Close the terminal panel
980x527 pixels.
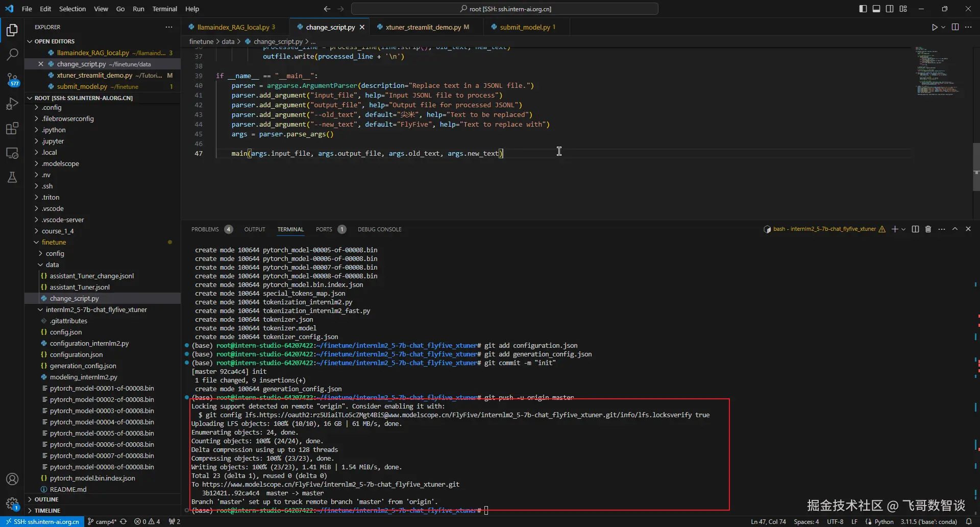pos(968,229)
